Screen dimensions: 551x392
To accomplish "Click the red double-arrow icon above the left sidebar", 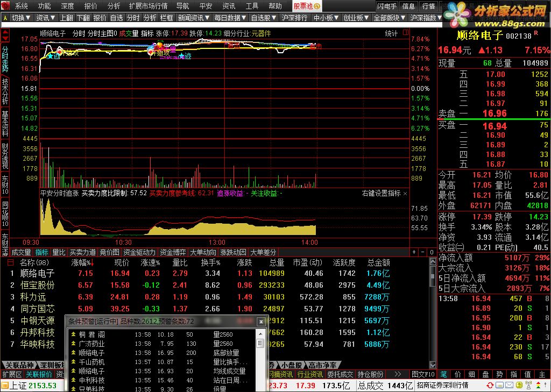I will pos(5,35).
